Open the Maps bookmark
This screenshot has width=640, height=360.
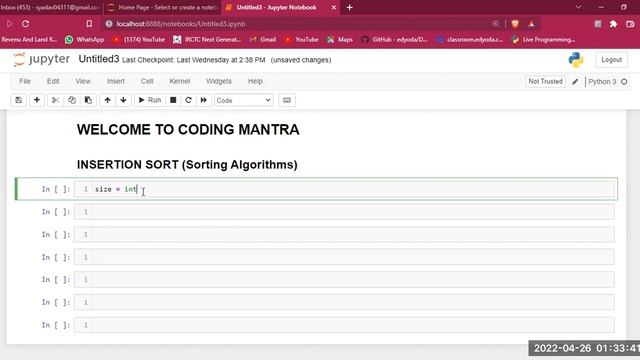pos(340,40)
